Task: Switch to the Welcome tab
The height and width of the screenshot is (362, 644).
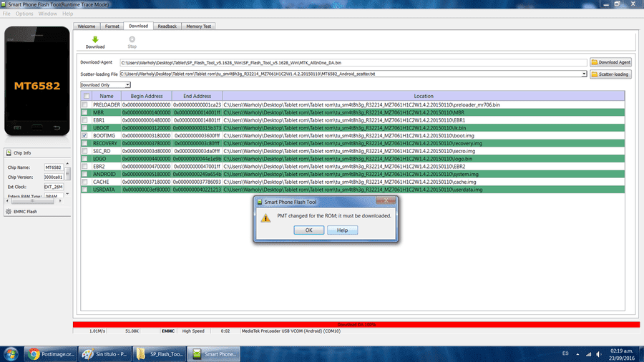Action: (x=87, y=26)
